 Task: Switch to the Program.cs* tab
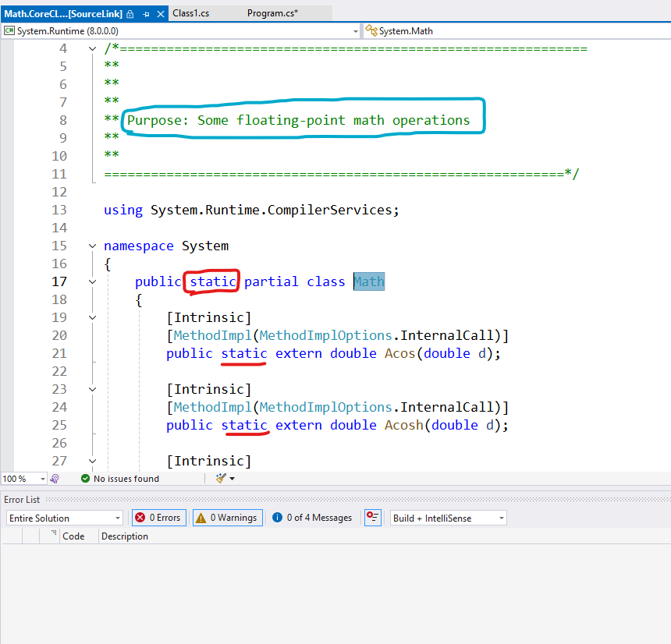click(272, 13)
